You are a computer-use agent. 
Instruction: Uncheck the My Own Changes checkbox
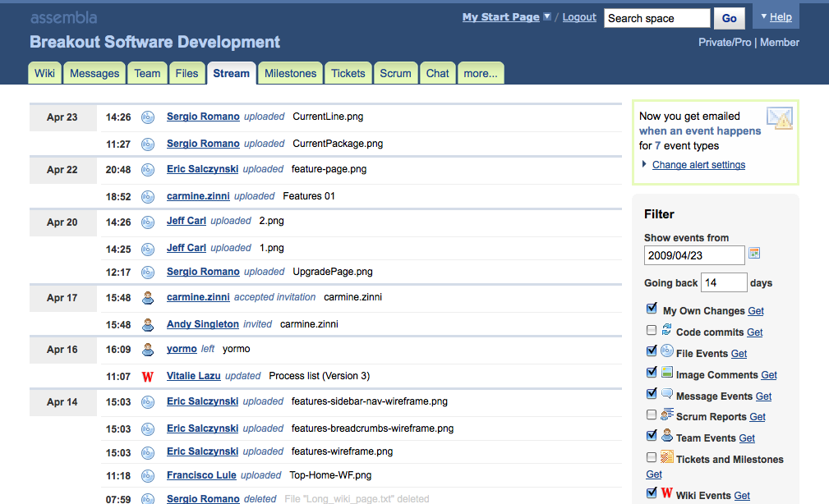(652, 309)
